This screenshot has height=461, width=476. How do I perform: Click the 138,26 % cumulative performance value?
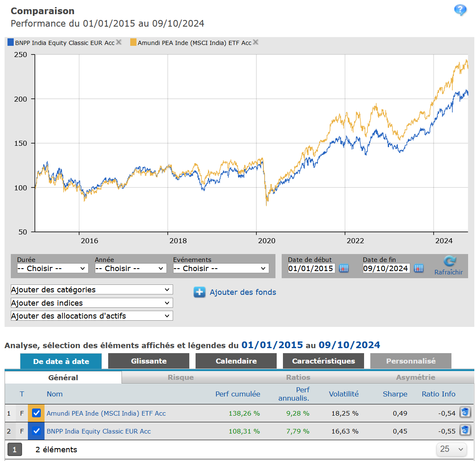244,413
